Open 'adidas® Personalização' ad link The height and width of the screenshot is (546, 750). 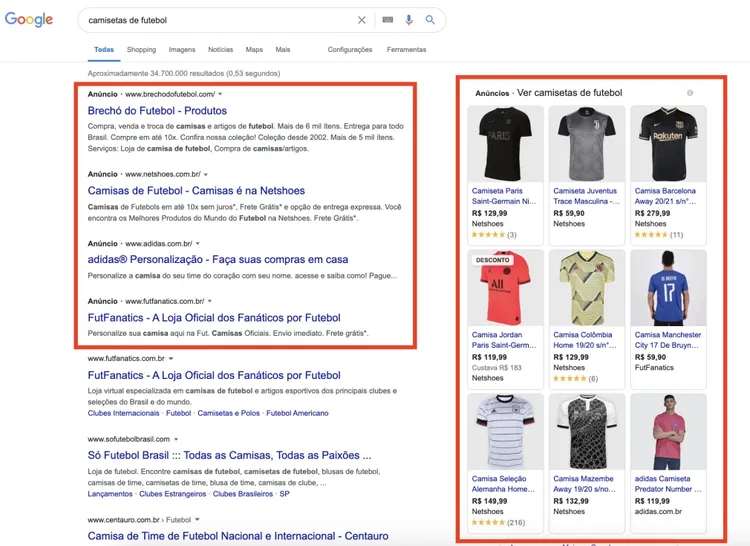click(218, 260)
